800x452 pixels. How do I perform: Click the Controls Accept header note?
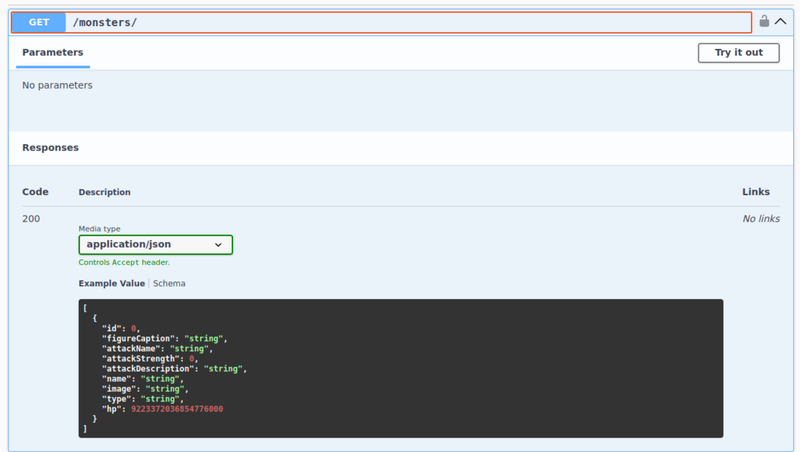pos(124,262)
